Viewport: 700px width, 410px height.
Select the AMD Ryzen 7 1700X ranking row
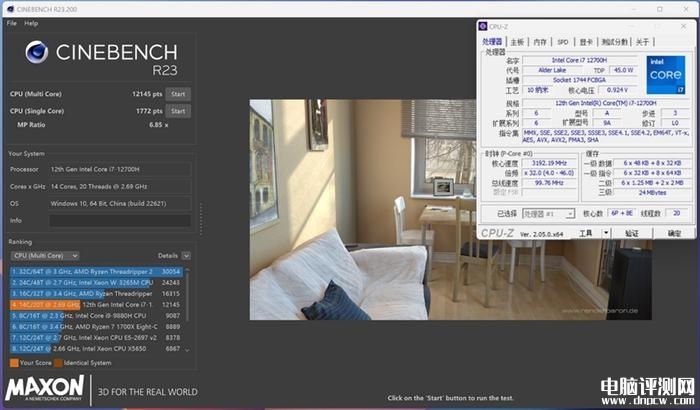point(96,327)
